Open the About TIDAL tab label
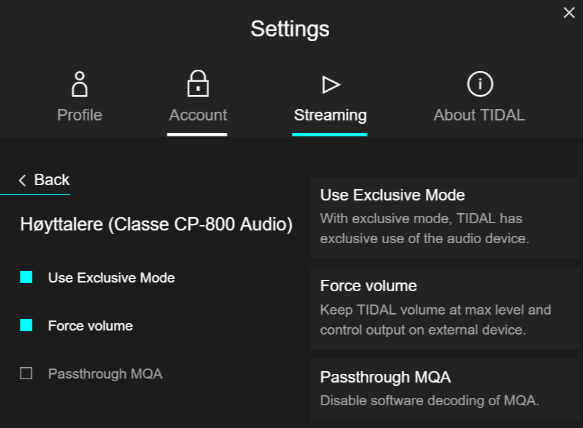This screenshot has width=583, height=428. tap(479, 115)
